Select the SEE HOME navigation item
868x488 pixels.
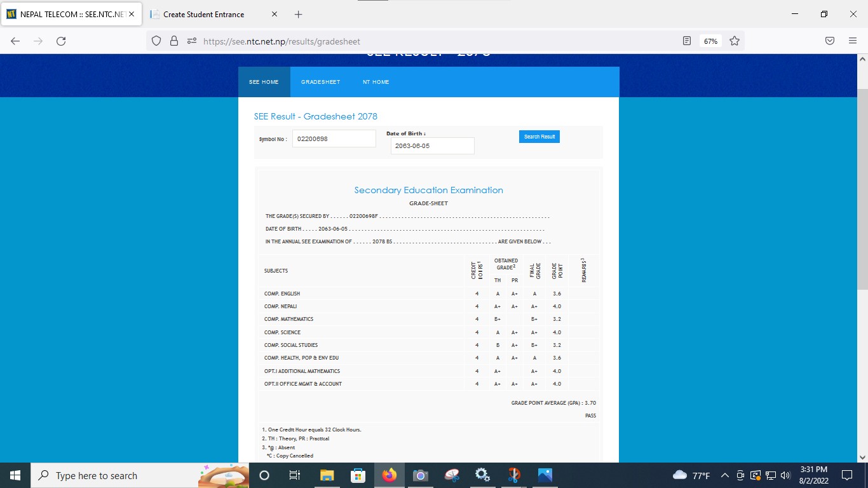click(264, 82)
